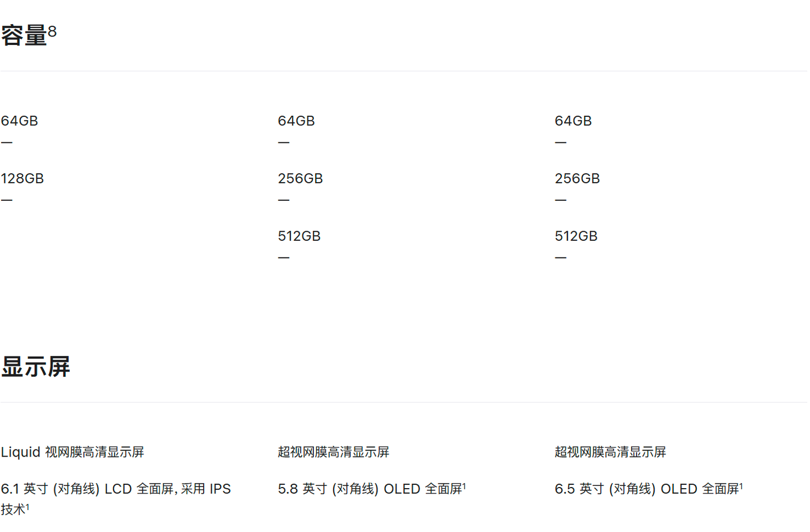Image resolution: width=810 pixels, height=532 pixels.
Task: Click the 显示屏 section heading
Action: [35, 367]
